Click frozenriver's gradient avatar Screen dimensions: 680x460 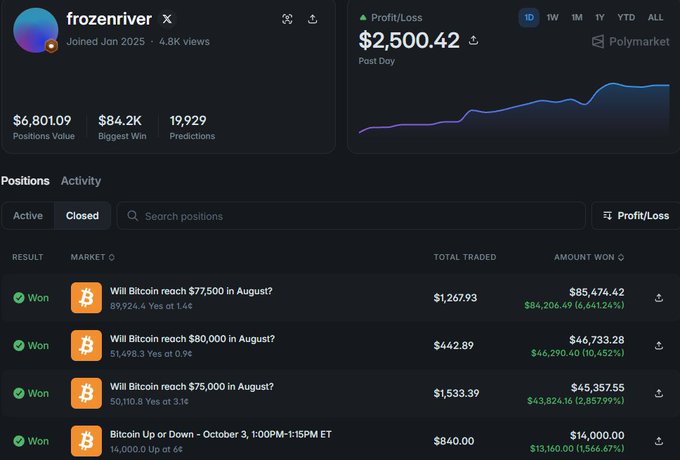(36, 30)
